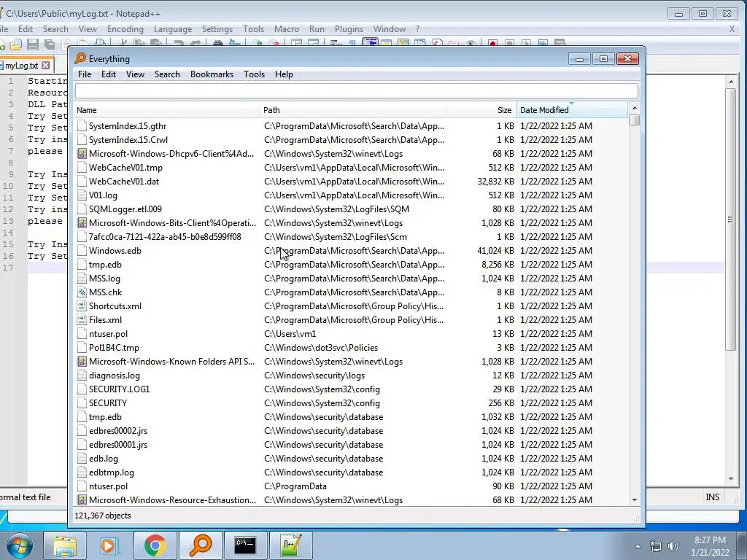Click the Everything list scrollbar down arrow
The image size is (747, 560).
click(x=634, y=500)
